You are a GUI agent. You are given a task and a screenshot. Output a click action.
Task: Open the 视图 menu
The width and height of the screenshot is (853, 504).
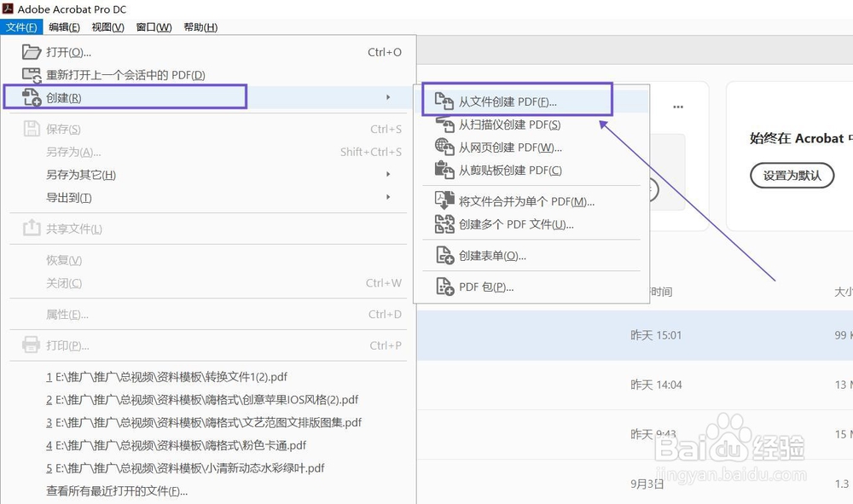pos(105,26)
